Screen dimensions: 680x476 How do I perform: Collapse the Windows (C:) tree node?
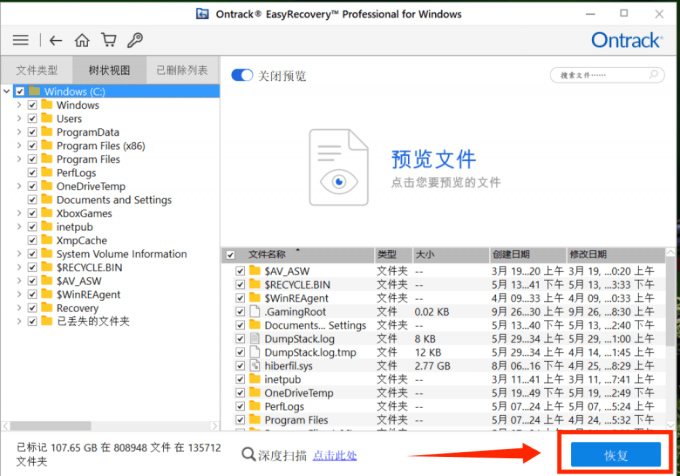point(7,92)
